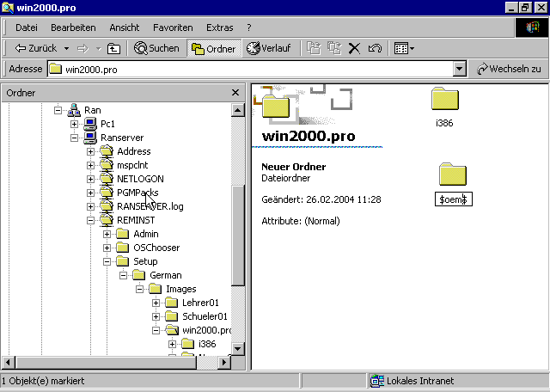This screenshot has height=392, width=550.
Task: Expand the Pc1 node
Action: click(74, 124)
